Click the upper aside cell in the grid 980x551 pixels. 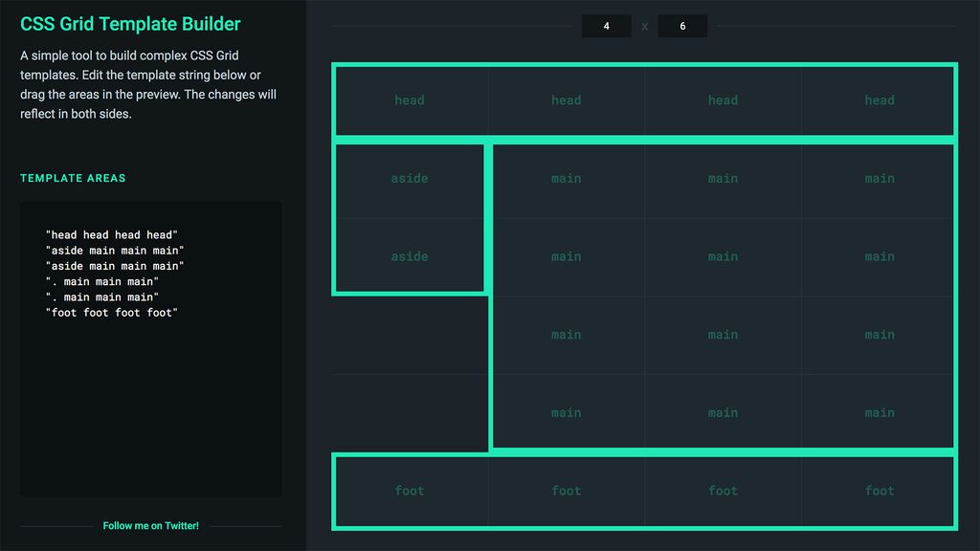click(x=410, y=178)
